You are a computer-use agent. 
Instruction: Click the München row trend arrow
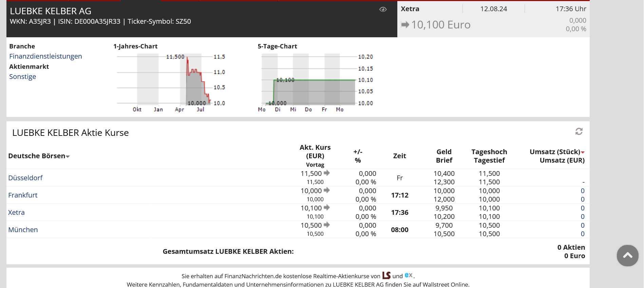[327, 225]
